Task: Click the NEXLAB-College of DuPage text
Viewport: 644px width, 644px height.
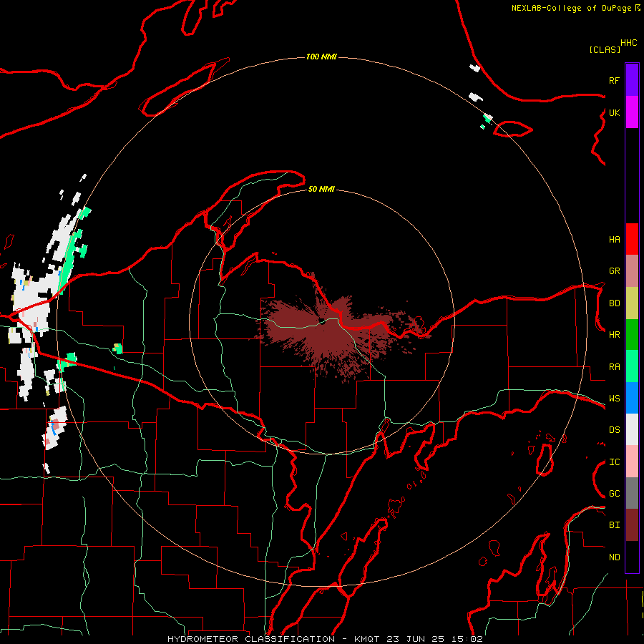Action: [571, 8]
